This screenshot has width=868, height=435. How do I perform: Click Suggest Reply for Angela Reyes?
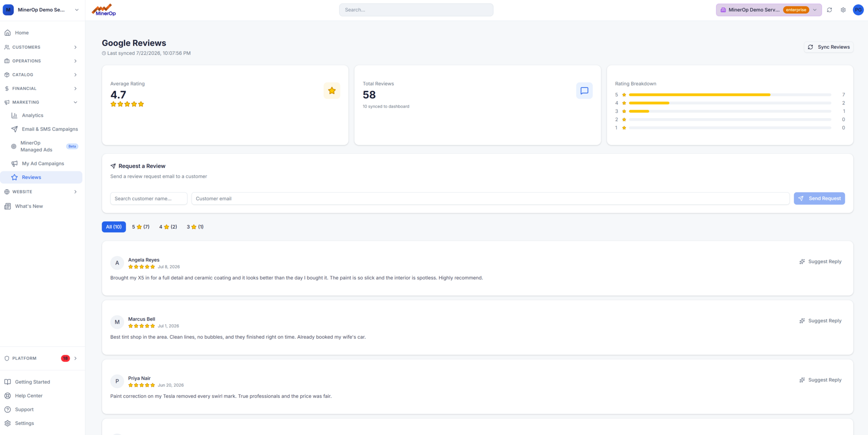pos(821,262)
